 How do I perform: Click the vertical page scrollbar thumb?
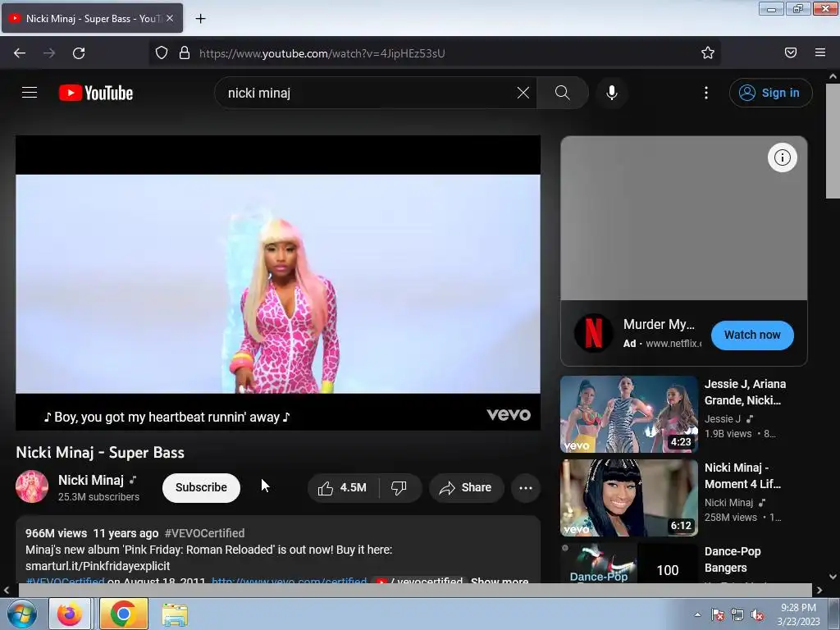(x=833, y=141)
